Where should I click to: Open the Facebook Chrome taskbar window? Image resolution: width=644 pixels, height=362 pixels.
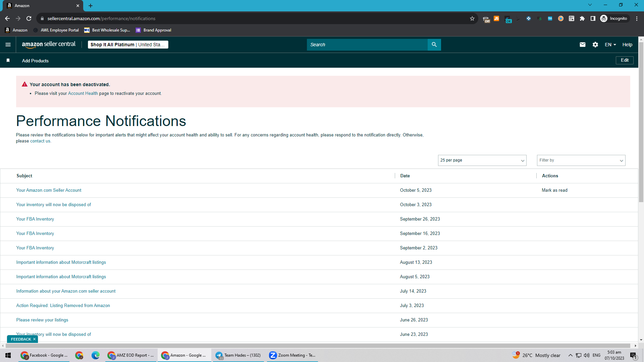pyautogui.click(x=44, y=355)
